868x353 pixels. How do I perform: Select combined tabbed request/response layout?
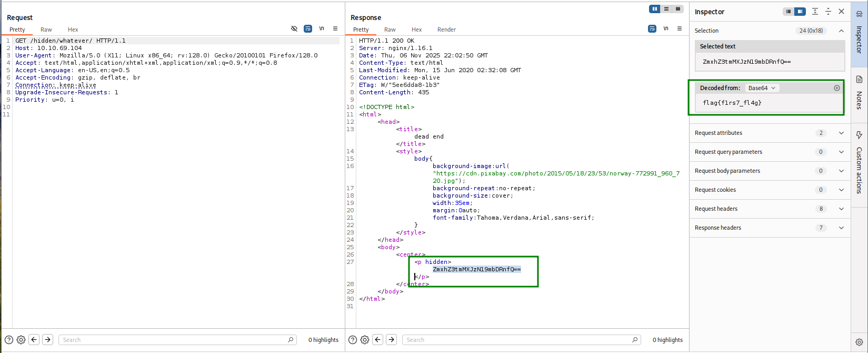click(x=678, y=9)
